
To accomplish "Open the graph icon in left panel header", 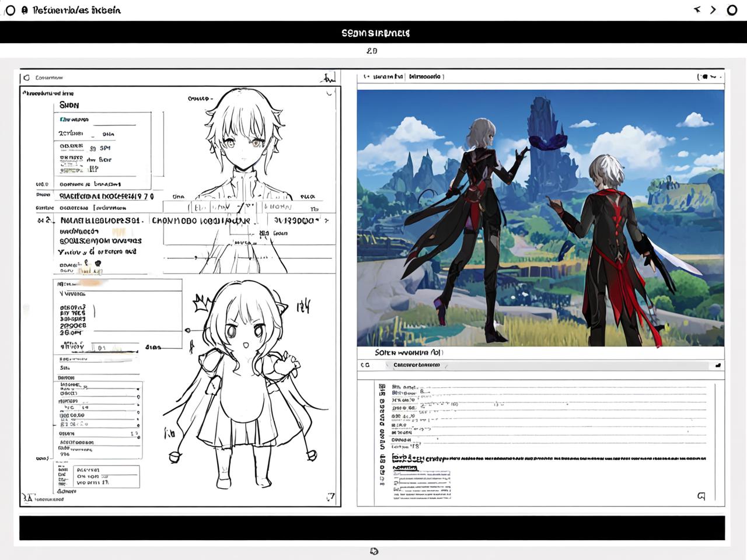I will pyautogui.click(x=329, y=77).
